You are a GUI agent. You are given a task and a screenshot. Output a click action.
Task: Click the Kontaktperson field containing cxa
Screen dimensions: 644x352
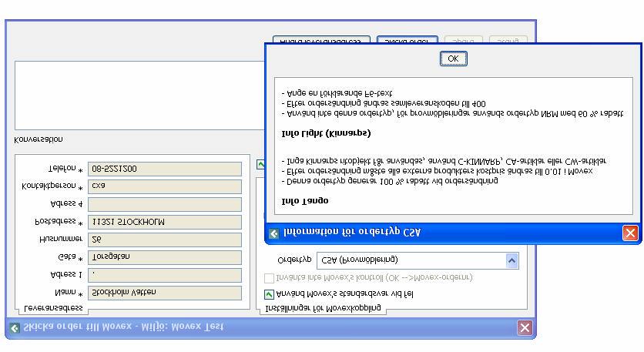[x=165, y=186]
